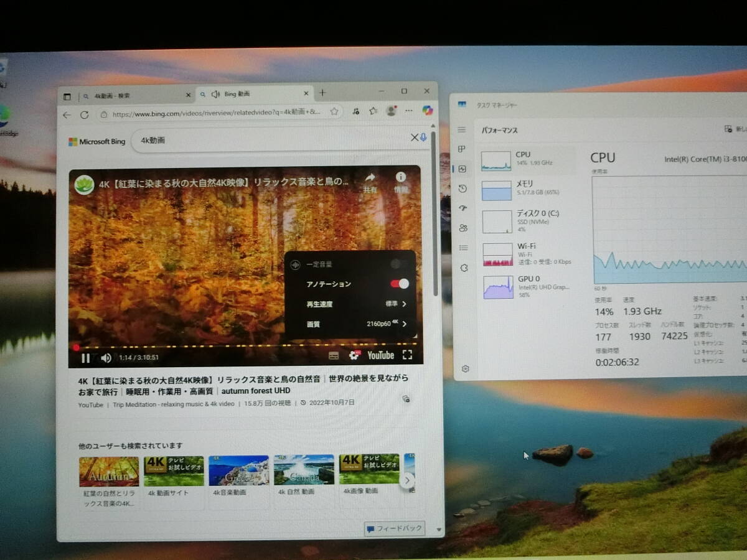The width and height of the screenshot is (747, 560).
Task: Pause the playing video
Action: [86, 358]
